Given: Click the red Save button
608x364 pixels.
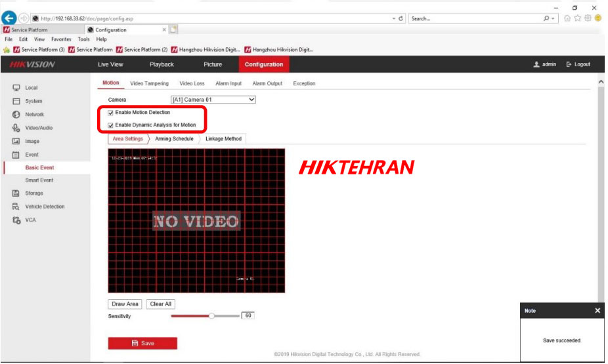Looking at the screenshot, I should point(142,343).
